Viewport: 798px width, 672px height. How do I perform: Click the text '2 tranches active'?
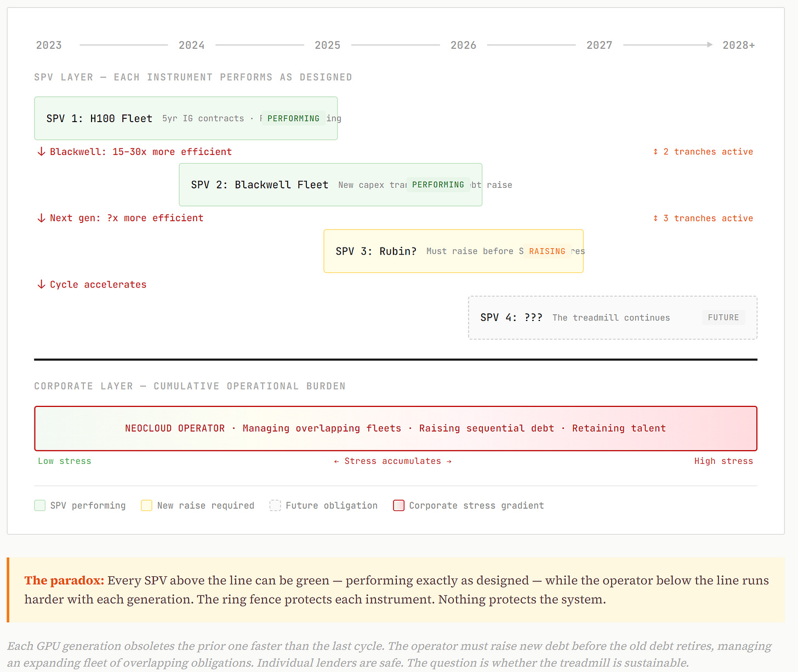(x=708, y=152)
